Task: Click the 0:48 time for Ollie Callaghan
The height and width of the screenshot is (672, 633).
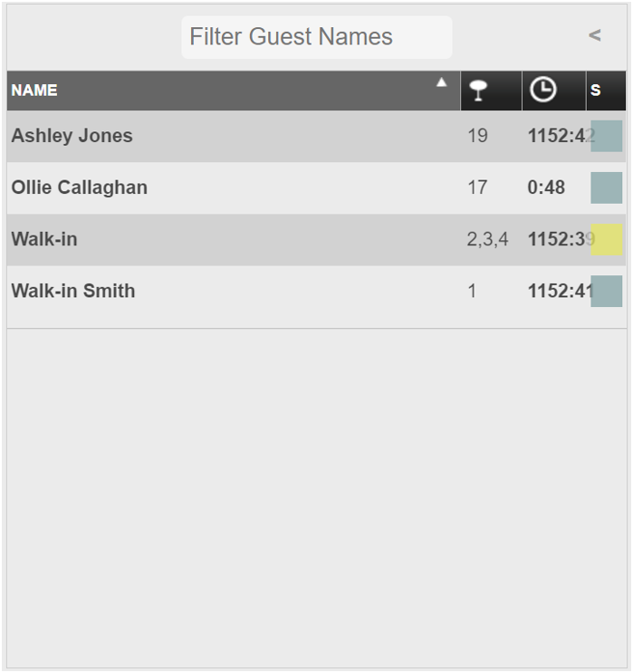Action: pos(546,187)
